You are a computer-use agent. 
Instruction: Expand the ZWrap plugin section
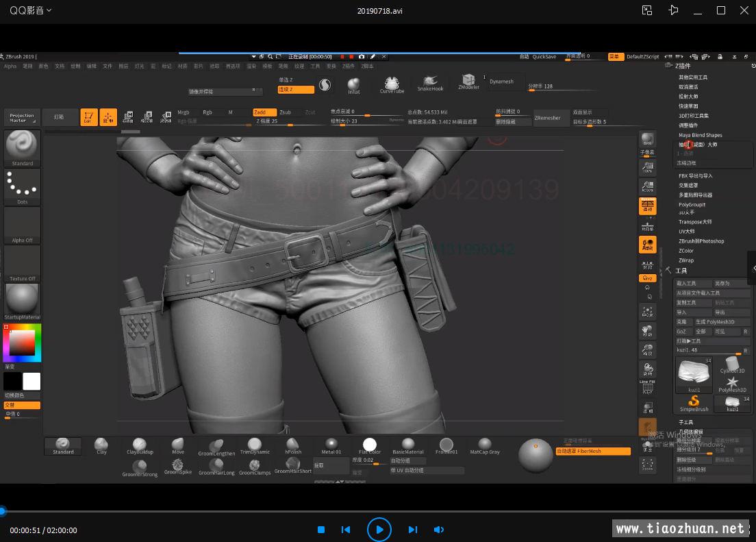[686, 260]
